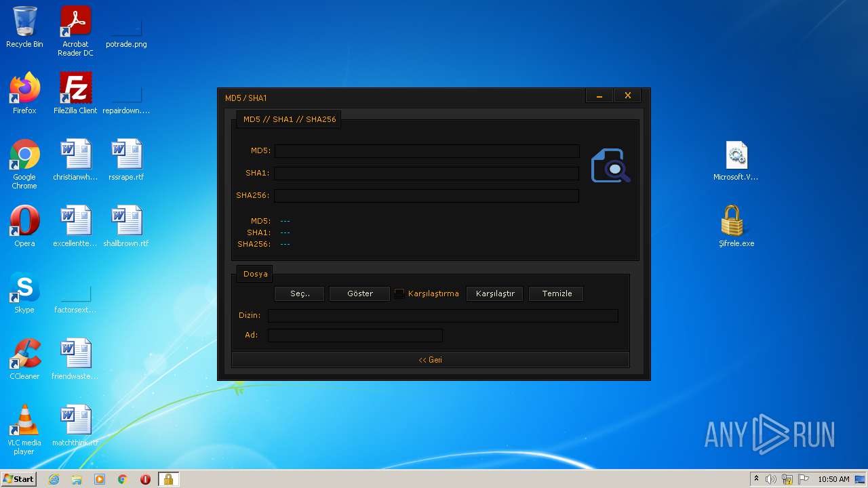Open the network tray icon
The image size is (868, 488).
pos(787,479)
